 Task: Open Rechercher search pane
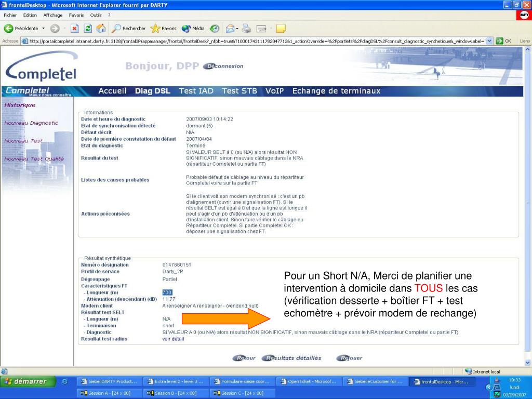(x=129, y=29)
